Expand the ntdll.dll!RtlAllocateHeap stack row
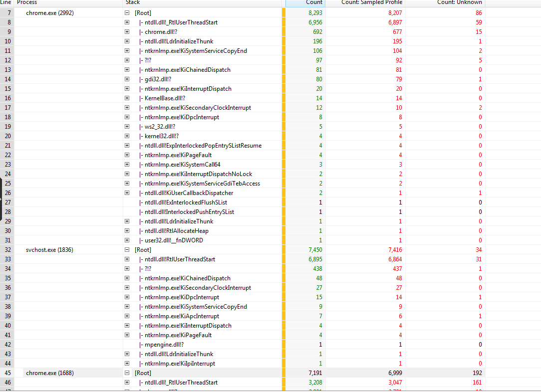541x392 pixels. (x=127, y=231)
